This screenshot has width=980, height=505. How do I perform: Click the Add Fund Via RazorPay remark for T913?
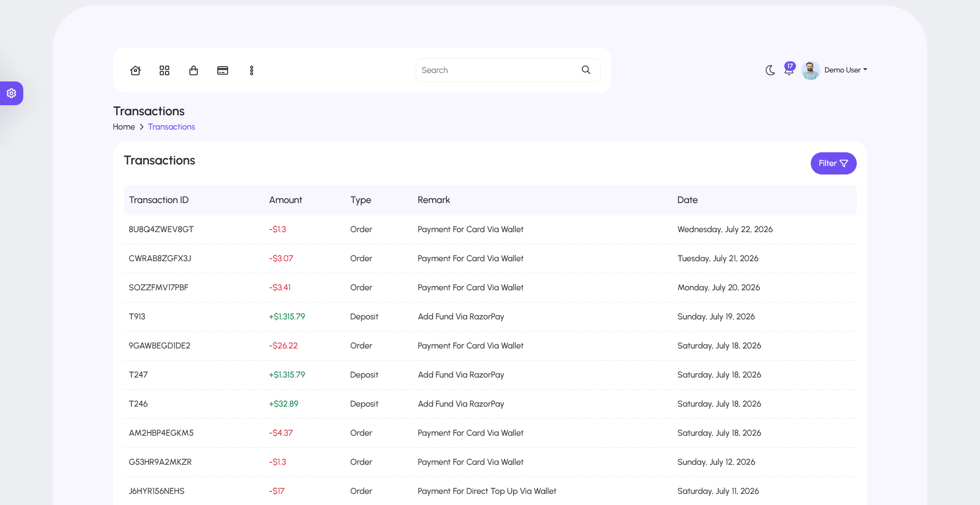click(x=461, y=317)
